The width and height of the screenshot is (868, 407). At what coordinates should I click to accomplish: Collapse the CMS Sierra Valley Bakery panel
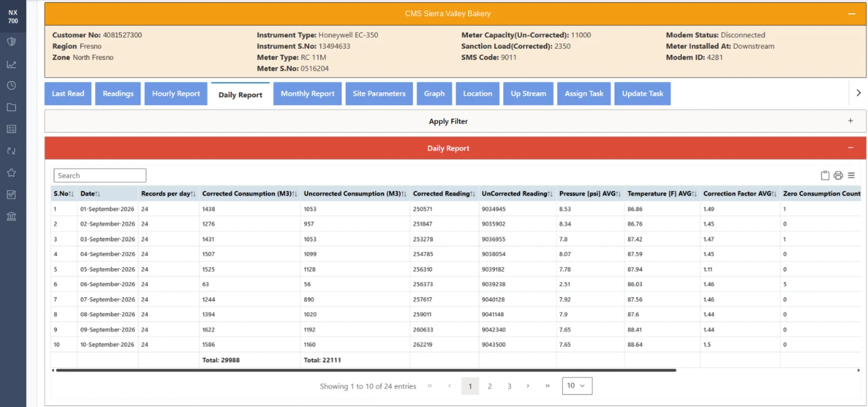coord(851,14)
